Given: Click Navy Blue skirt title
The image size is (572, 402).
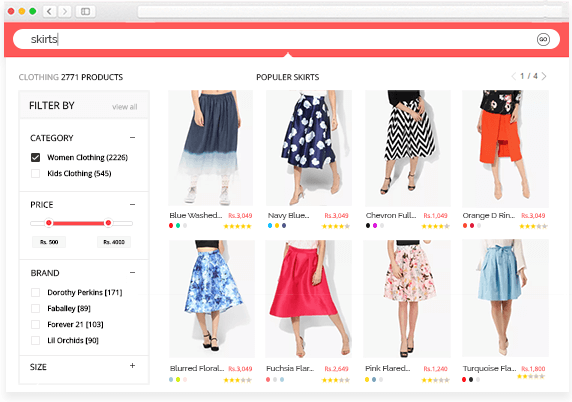Looking at the screenshot, I should (x=289, y=215).
